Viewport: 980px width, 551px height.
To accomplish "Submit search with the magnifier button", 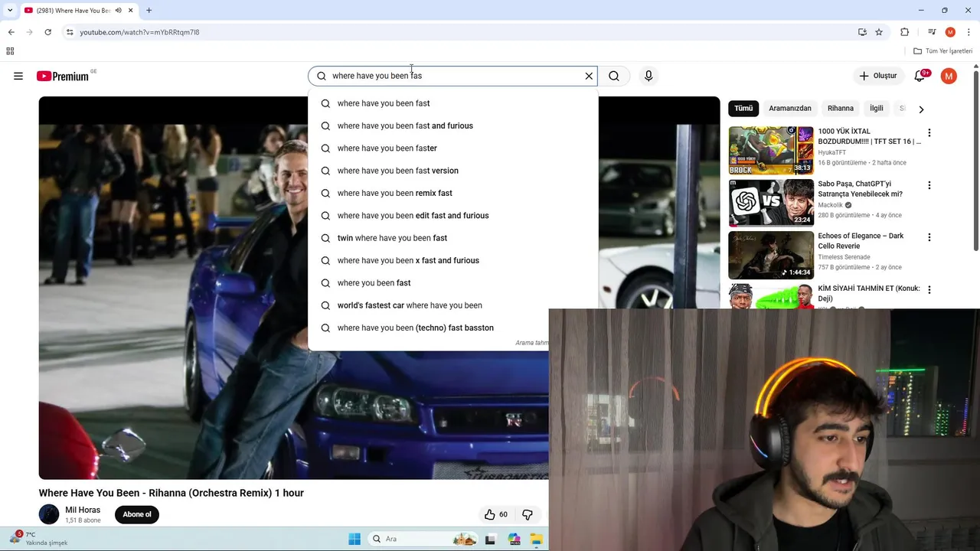I will [614, 76].
